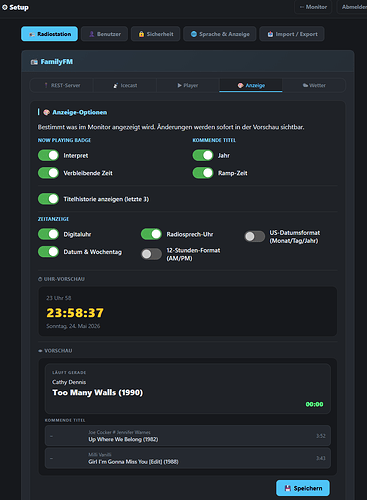Click the spoken time text 23 Uhr 58
The width and height of the screenshot is (367, 500).
[x=59, y=298]
